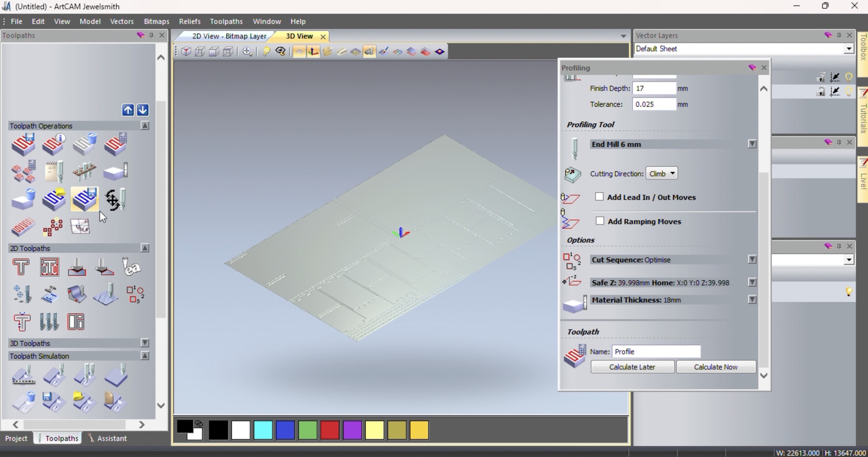Viewport: 868px width, 457px height.
Task: Switch to 2D View - Bitmap Layer tab
Action: (229, 36)
